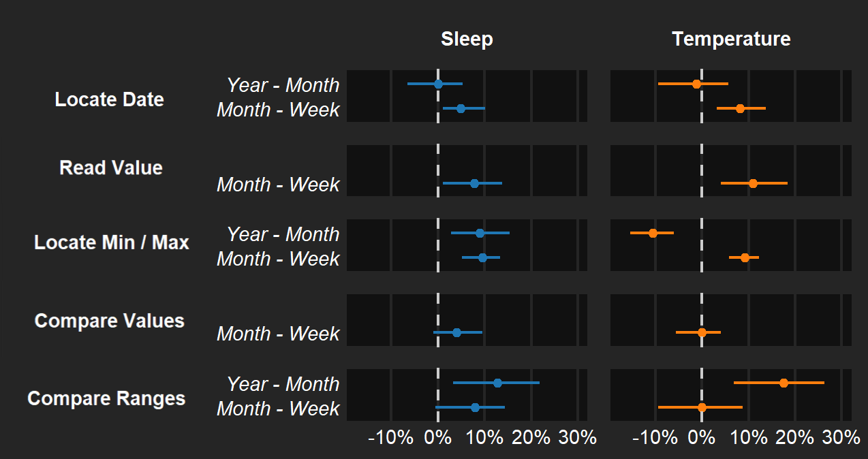Image resolution: width=868 pixels, height=459 pixels.
Task: Select the Compare Values row label
Action: [x=109, y=321]
